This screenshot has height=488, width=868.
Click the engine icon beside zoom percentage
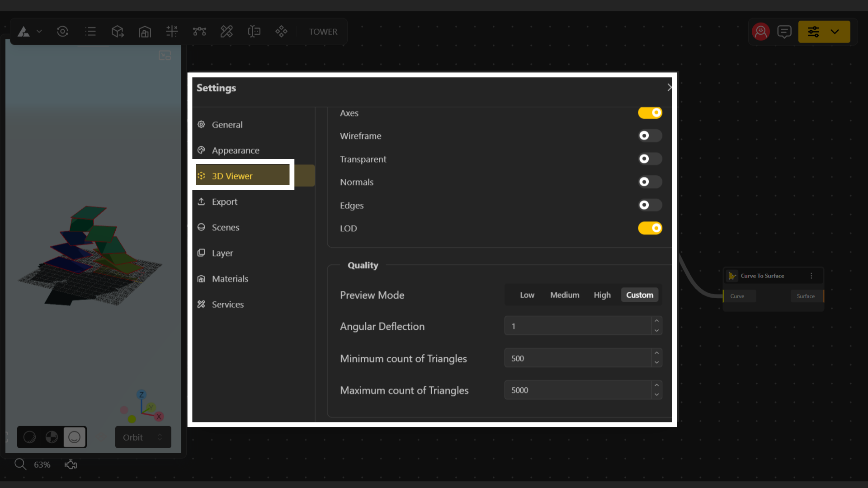click(x=71, y=465)
